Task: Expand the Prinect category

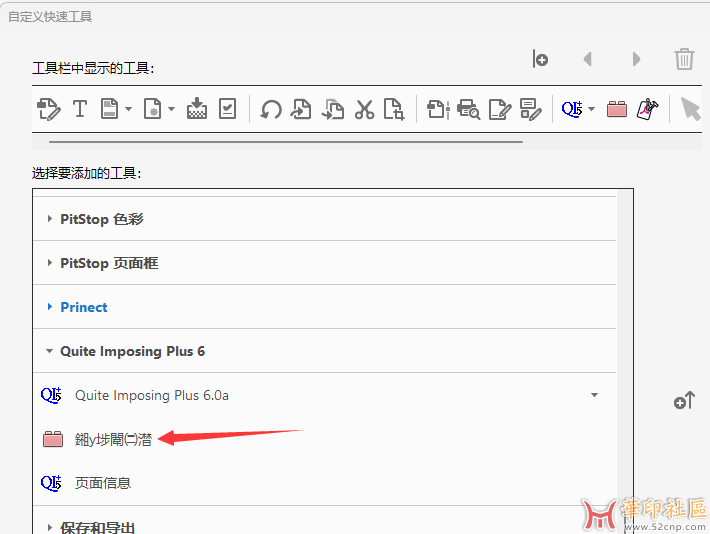Action: (x=83, y=307)
